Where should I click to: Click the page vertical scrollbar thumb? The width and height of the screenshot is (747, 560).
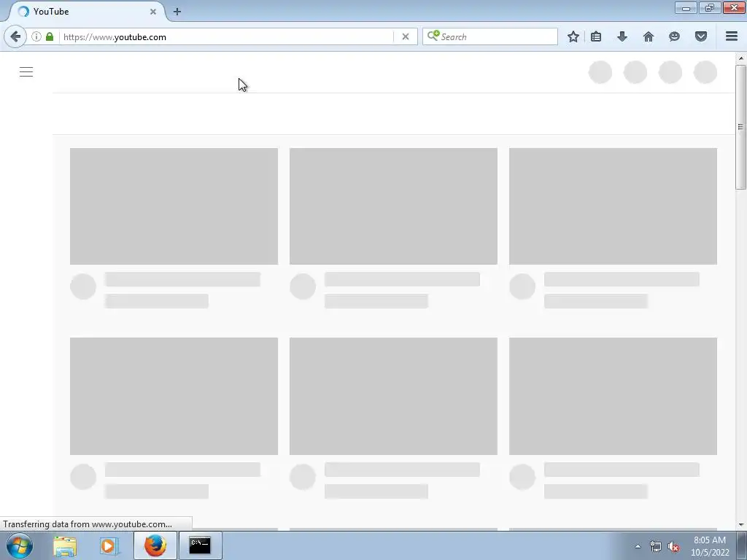pos(740,128)
